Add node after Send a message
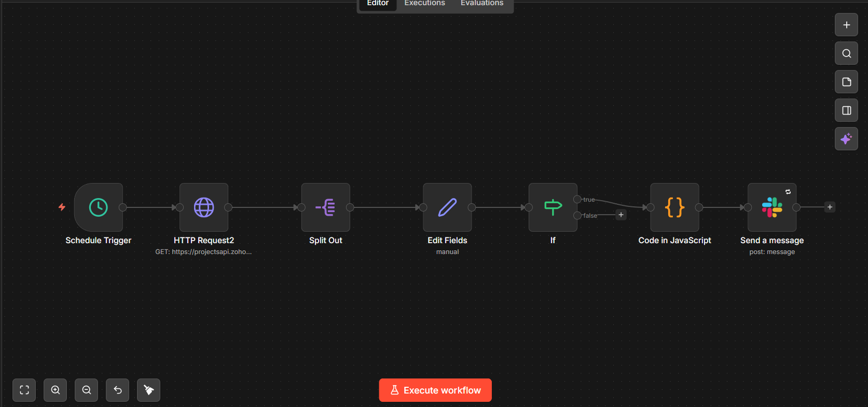The height and width of the screenshot is (407, 868). click(830, 207)
